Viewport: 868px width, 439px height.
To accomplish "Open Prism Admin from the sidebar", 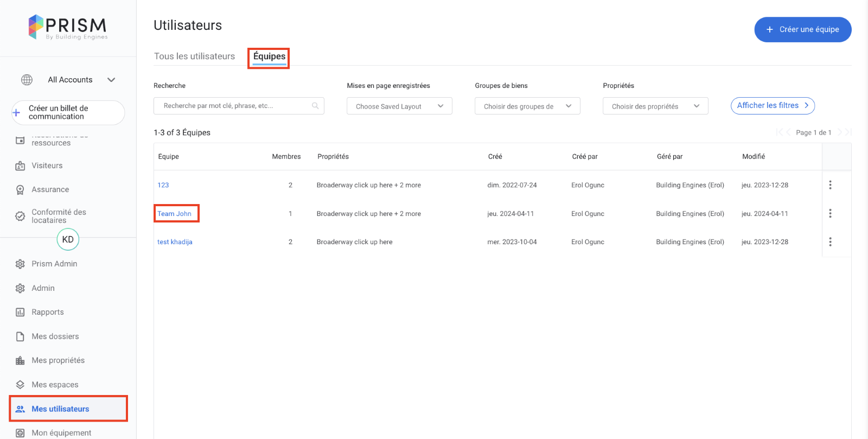I will [54, 264].
